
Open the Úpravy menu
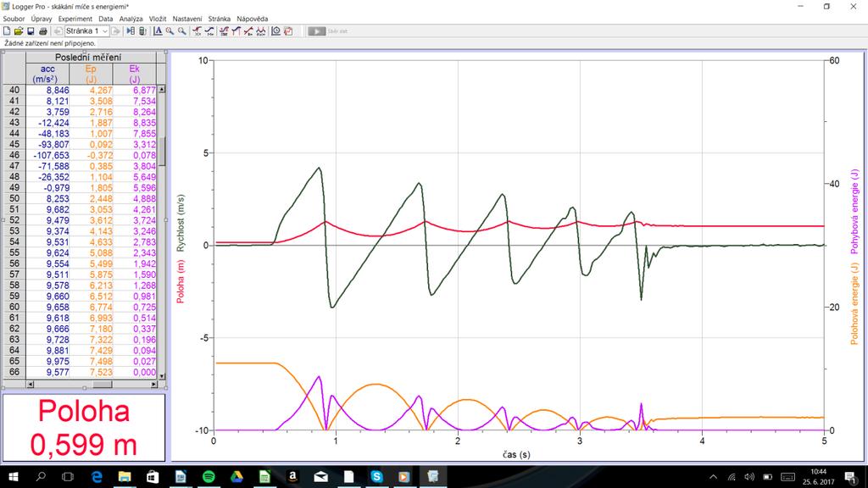coord(42,19)
